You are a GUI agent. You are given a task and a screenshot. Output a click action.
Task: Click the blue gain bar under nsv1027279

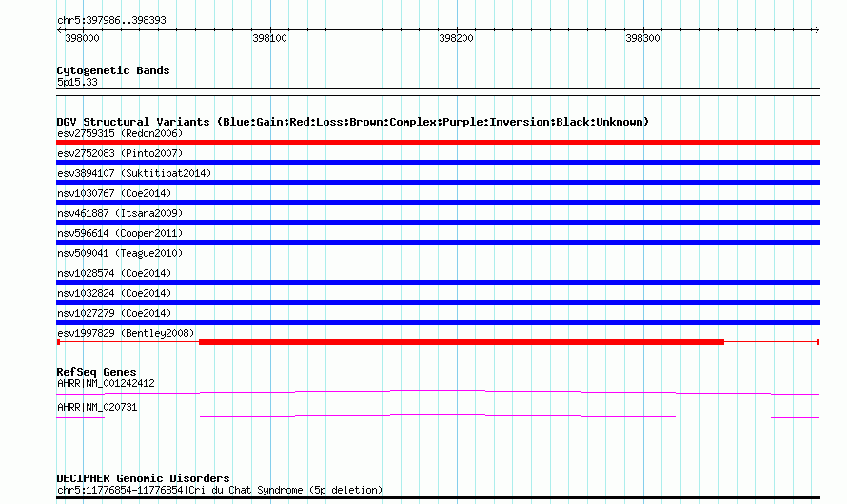pos(438,322)
